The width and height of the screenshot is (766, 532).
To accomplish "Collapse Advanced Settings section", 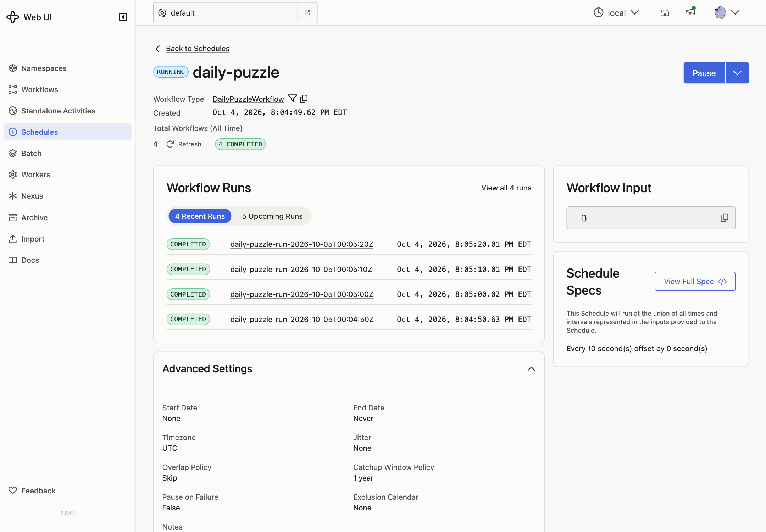I will click(x=531, y=369).
